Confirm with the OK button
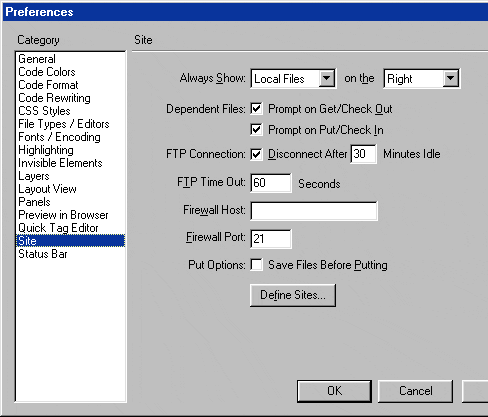Image resolution: width=488 pixels, height=417 pixels. [x=334, y=391]
